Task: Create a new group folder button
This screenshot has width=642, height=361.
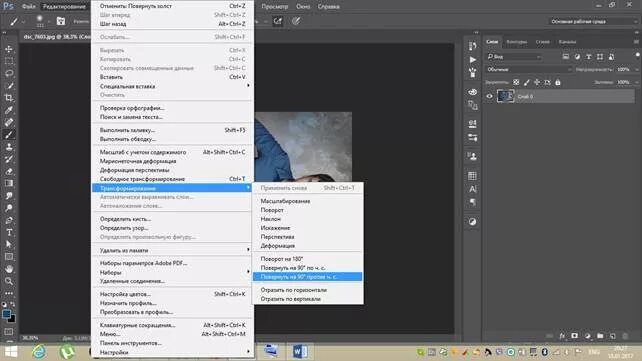Action: click(600, 336)
